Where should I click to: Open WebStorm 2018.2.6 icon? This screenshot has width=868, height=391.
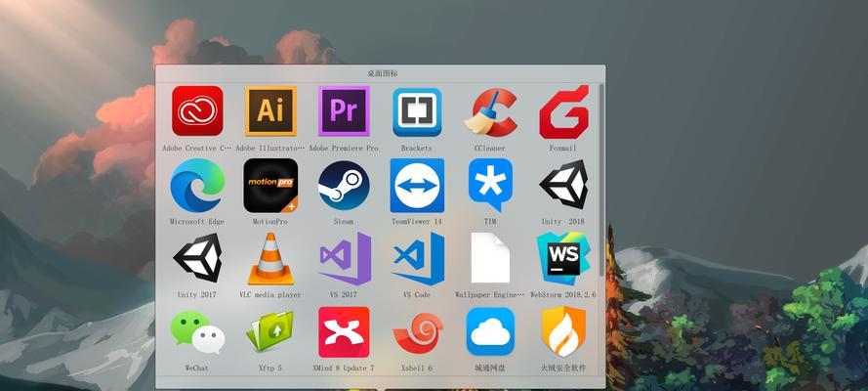tap(563, 258)
